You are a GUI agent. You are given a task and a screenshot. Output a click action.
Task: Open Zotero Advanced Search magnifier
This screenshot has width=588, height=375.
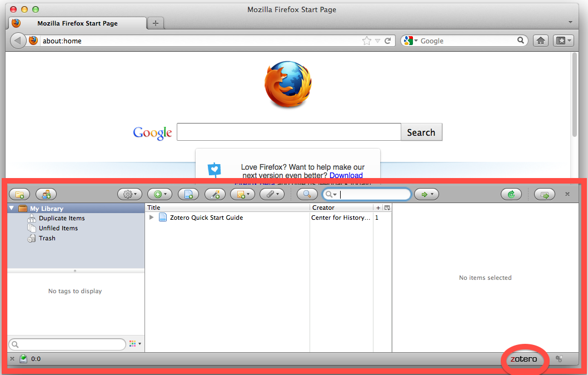pos(307,194)
